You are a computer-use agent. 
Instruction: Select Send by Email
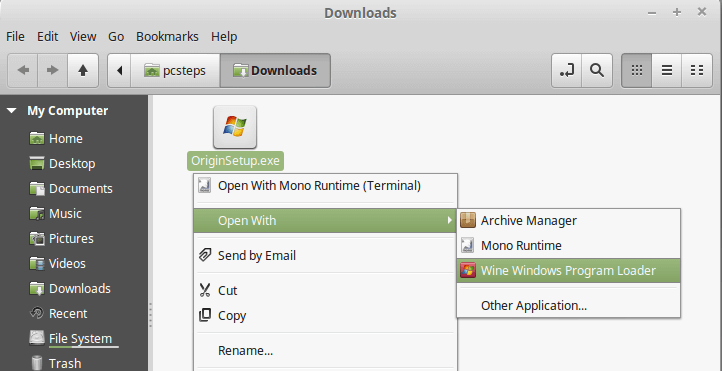(326, 255)
